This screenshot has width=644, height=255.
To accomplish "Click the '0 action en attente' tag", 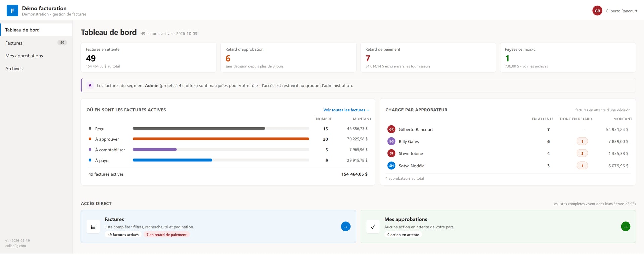I will click(x=403, y=235).
